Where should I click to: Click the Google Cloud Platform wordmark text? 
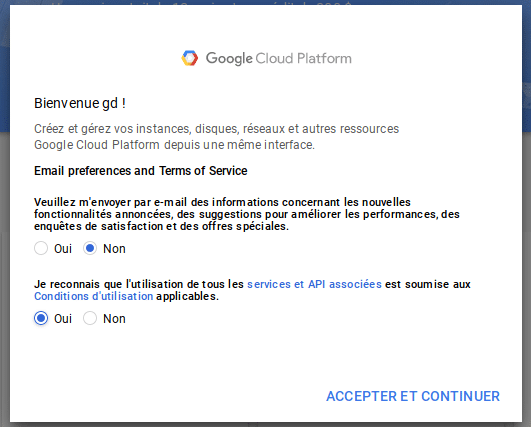[279, 59]
